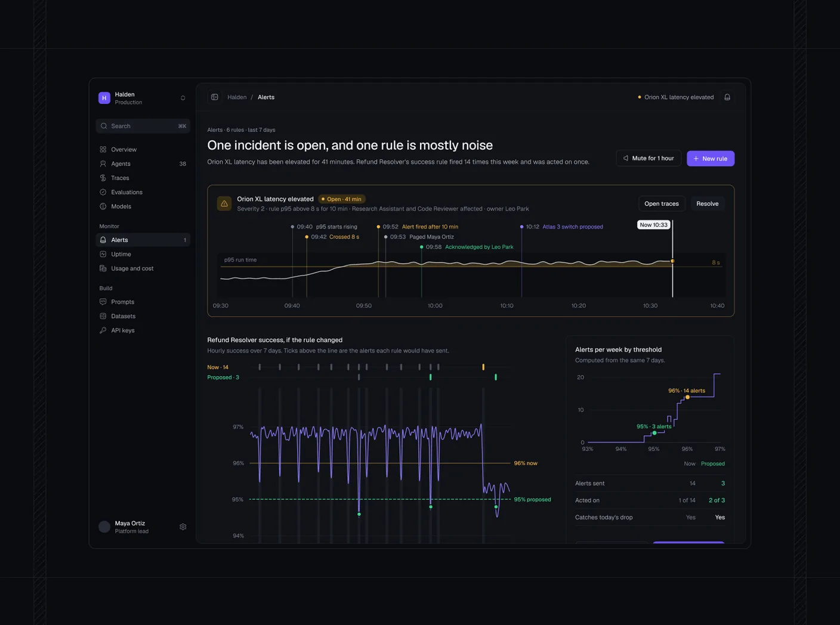Click the Overview grid icon in sidebar

pyautogui.click(x=103, y=150)
